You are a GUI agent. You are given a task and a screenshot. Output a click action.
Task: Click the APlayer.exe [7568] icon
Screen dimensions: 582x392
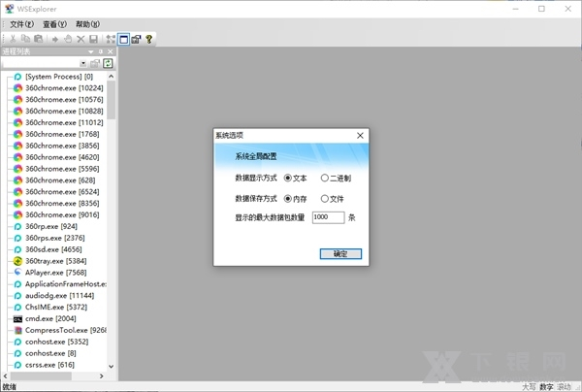pos(17,272)
